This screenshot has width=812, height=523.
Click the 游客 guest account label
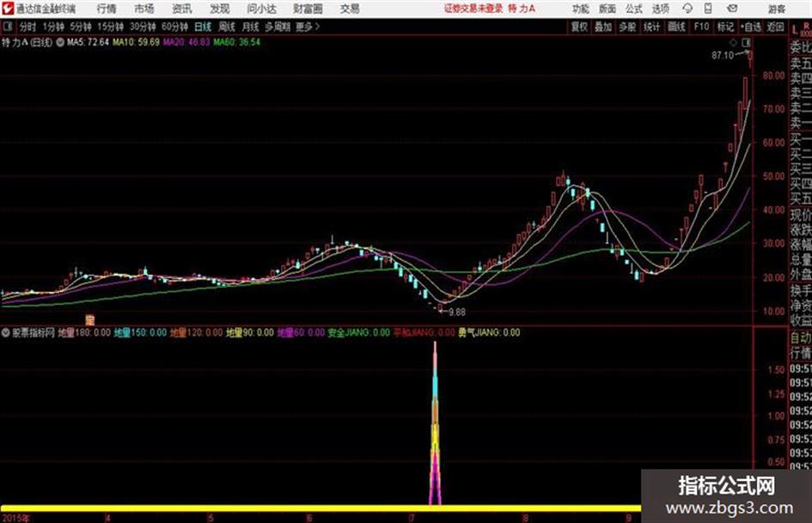pyautogui.click(x=776, y=9)
